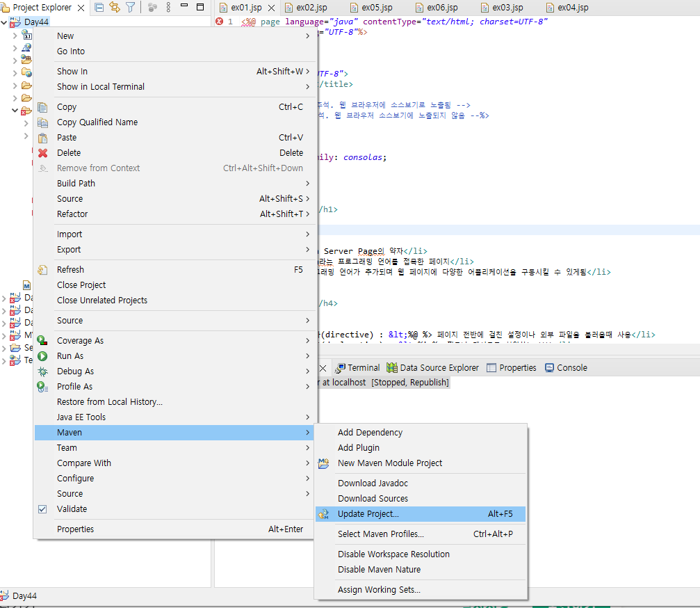This screenshot has width=700, height=608.
Task: Choose Close Project from context menu
Action: 175,285
